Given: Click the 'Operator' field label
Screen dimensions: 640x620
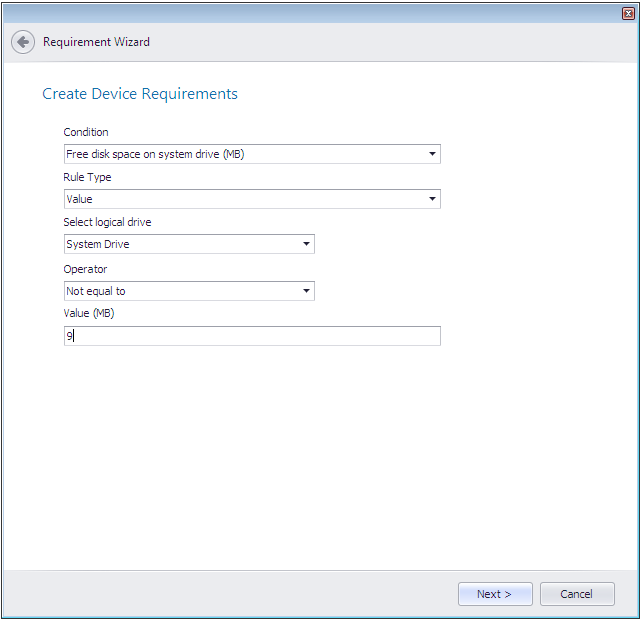Looking at the screenshot, I should (85, 269).
